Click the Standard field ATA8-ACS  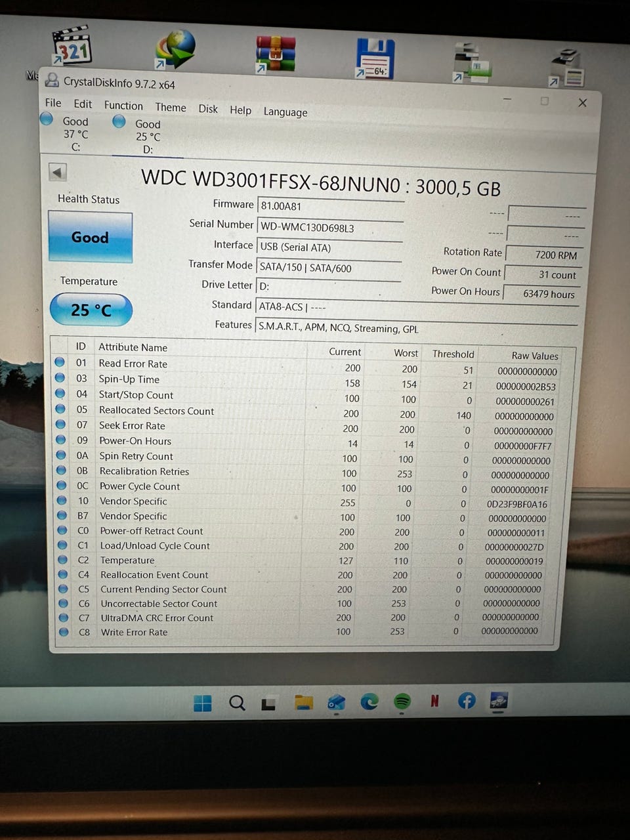(x=416, y=308)
